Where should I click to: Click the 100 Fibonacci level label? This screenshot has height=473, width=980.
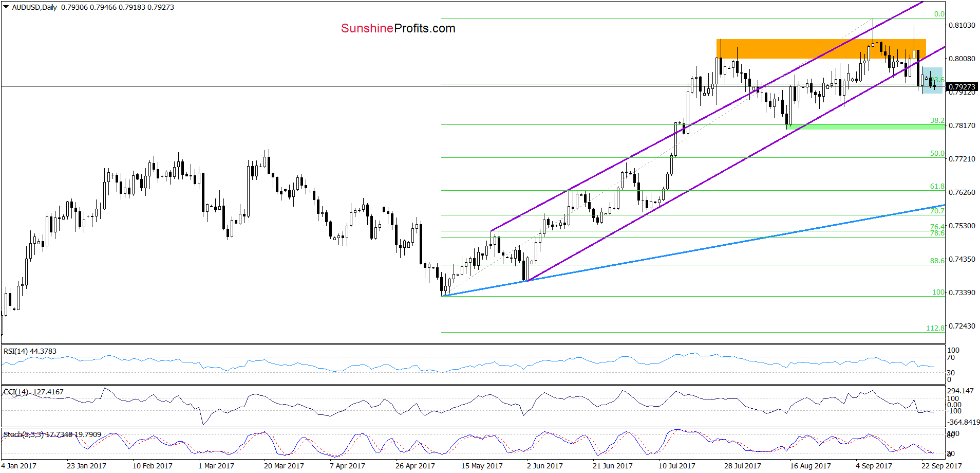938,292
